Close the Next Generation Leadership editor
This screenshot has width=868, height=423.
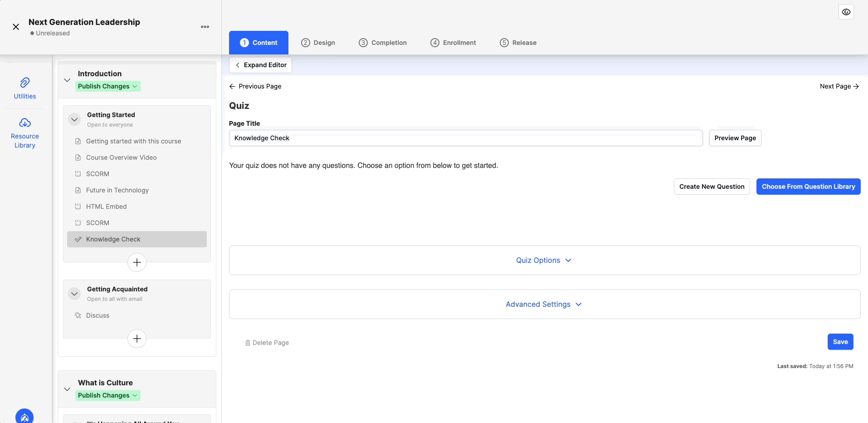coord(16,27)
